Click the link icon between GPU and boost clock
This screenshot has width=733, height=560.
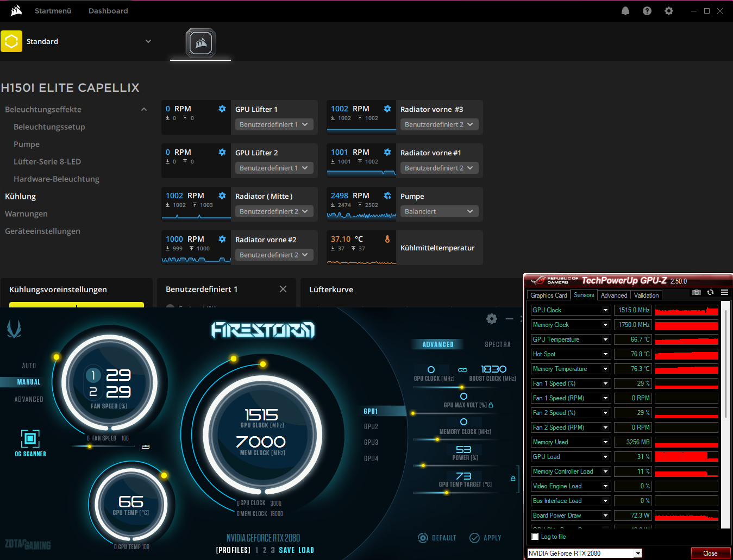pyautogui.click(x=462, y=370)
